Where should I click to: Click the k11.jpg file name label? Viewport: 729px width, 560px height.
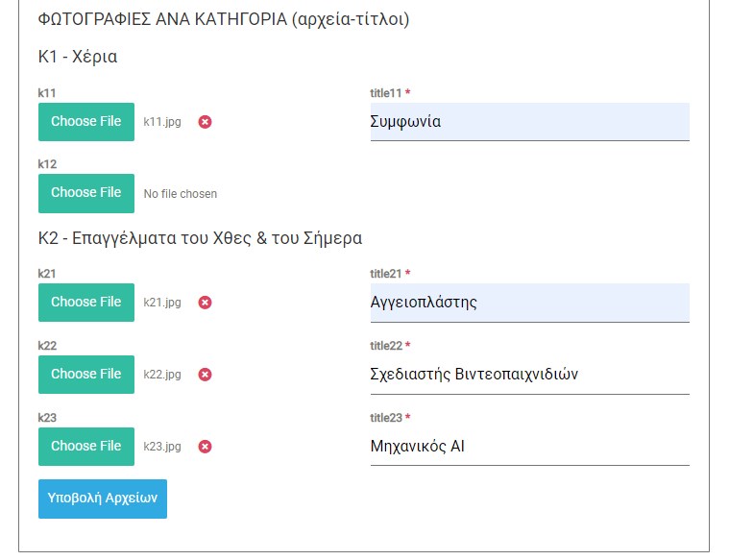coord(162,122)
